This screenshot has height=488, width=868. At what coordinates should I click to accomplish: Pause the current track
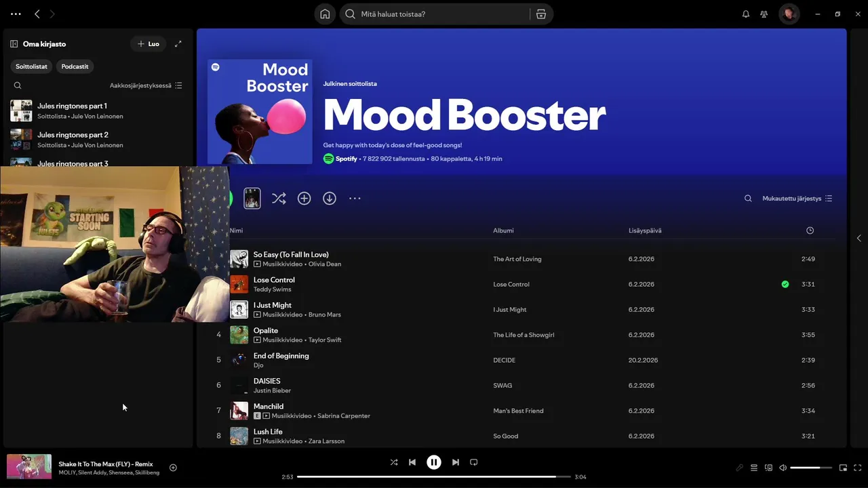(x=434, y=462)
